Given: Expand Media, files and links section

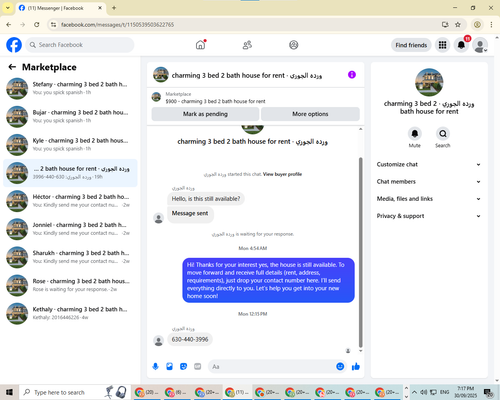Looking at the screenshot, I should tap(429, 199).
